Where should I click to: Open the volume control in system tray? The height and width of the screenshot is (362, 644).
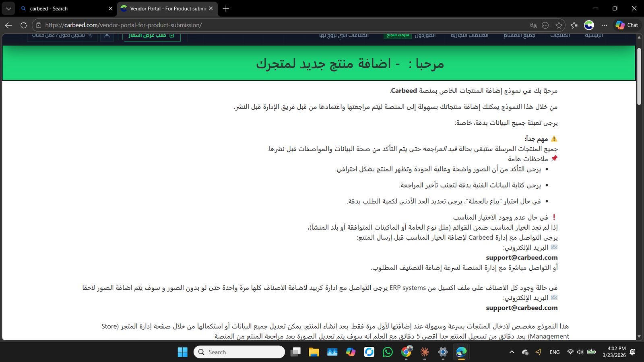[580, 352]
